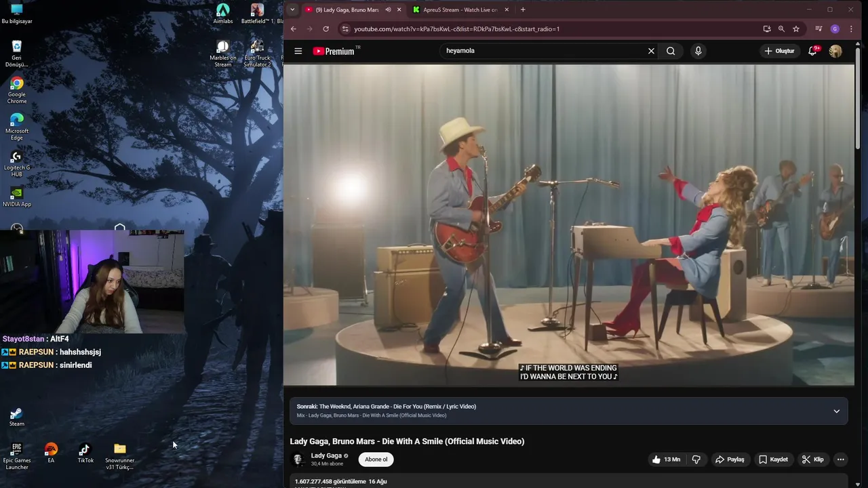Share the video with Paylaş

click(x=730, y=460)
